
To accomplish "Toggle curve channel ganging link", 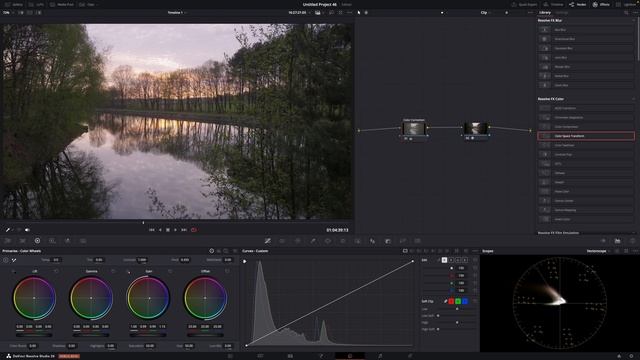I will coord(438,260).
